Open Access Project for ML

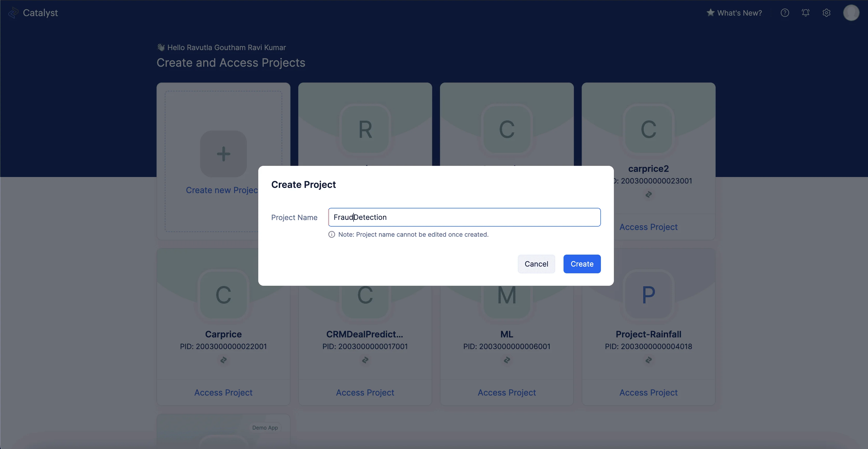tap(507, 392)
